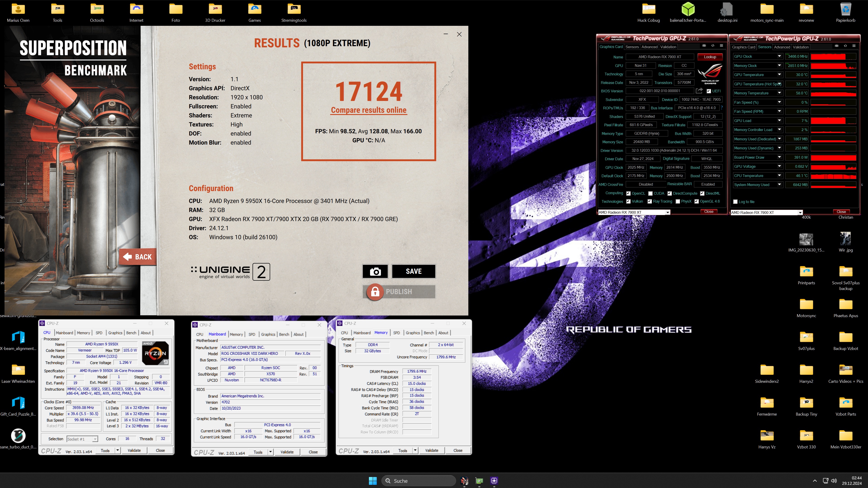The height and width of the screenshot is (488, 868).
Task: Toggle the CUDA checkbox
Action: 650,194
